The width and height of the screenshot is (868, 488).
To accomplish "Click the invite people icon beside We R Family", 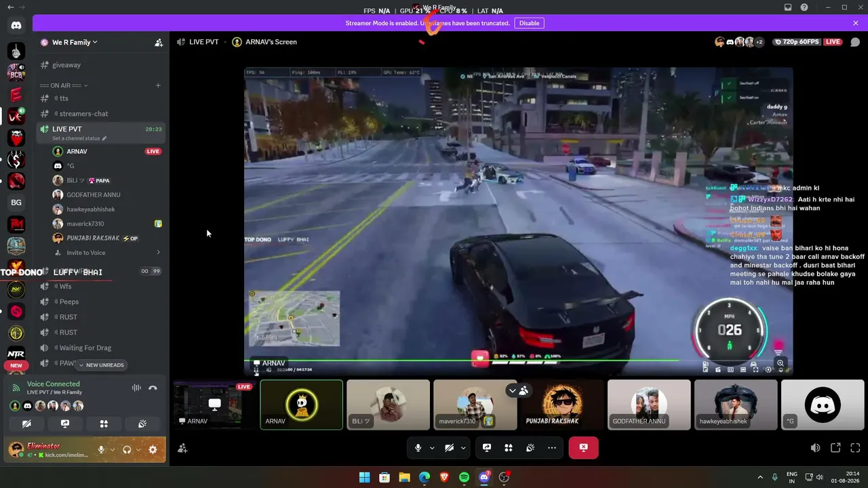I will tap(159, 42).
